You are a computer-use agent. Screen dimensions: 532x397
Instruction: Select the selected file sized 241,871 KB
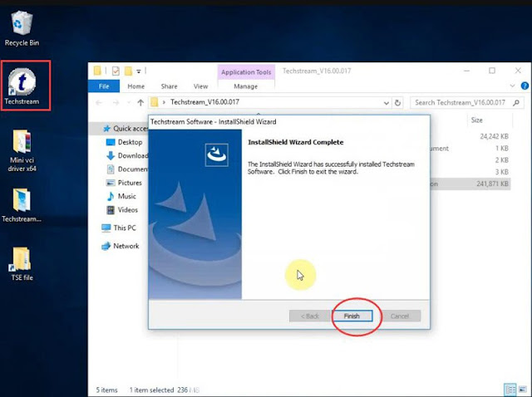[x=492, y=184]
